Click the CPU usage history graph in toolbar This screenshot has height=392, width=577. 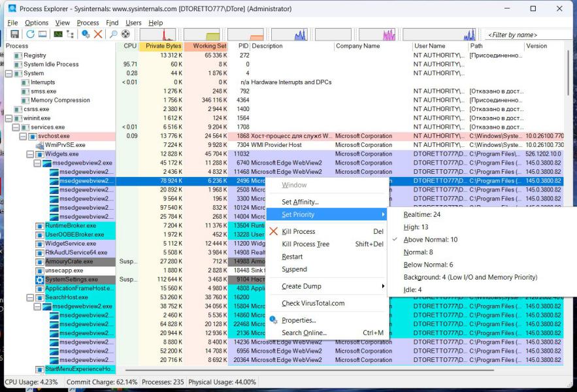click(159, 34)
